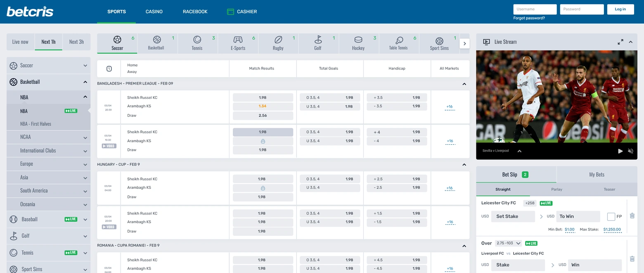Select the Hockey category icon

tap(358, 40)
